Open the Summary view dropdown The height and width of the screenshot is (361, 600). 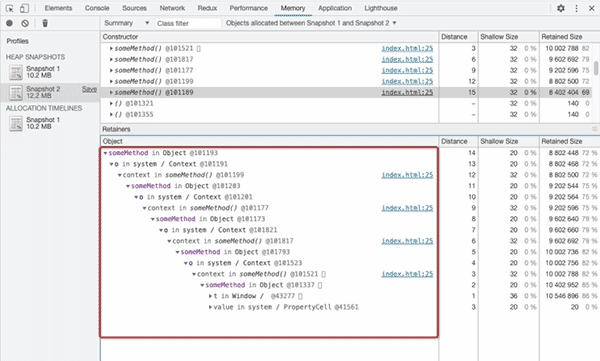126,23
